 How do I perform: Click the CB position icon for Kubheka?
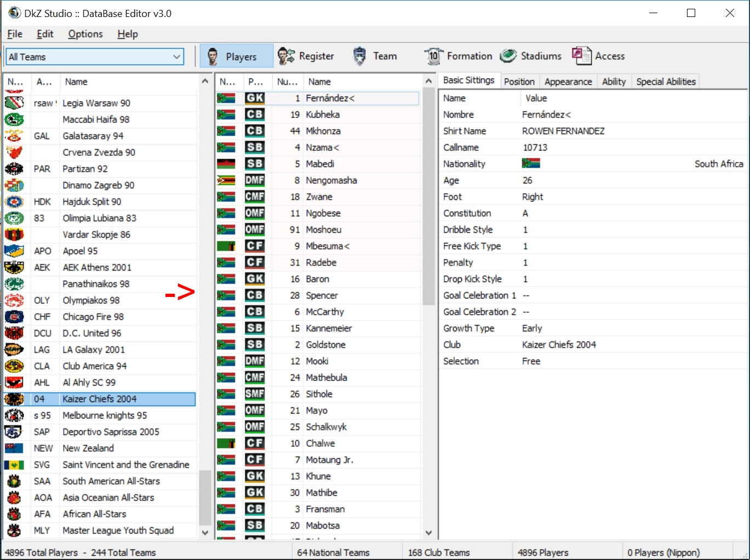(x=255, y=115)
